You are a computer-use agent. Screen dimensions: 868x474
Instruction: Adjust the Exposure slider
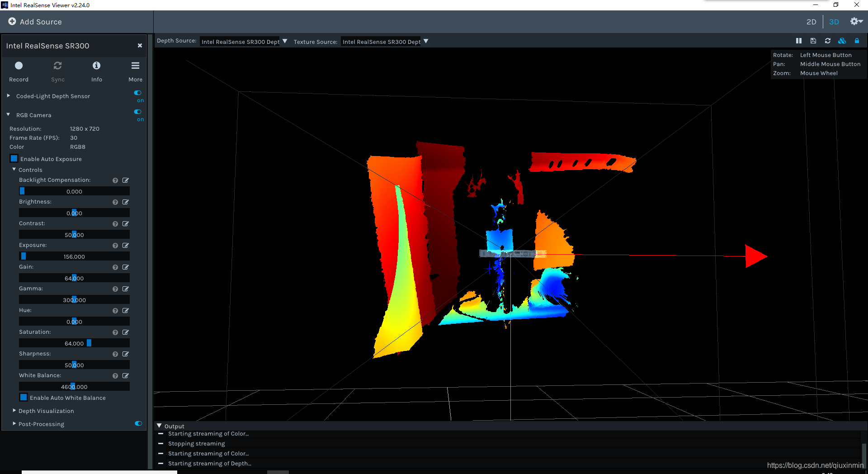74,256
